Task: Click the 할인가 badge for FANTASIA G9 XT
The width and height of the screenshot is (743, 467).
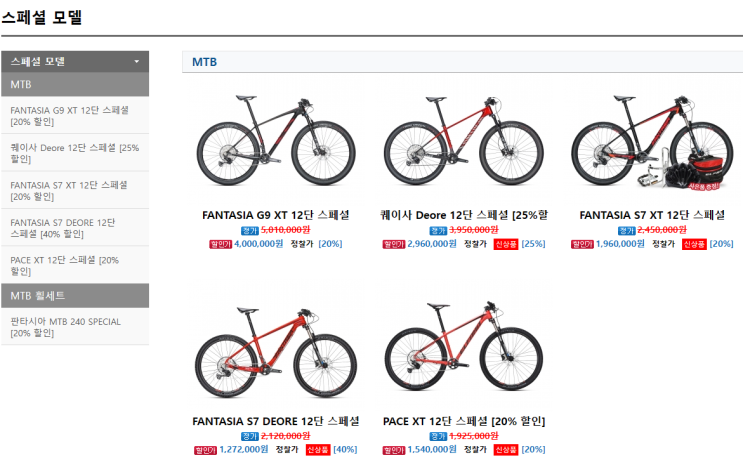Action: [220, 244]
